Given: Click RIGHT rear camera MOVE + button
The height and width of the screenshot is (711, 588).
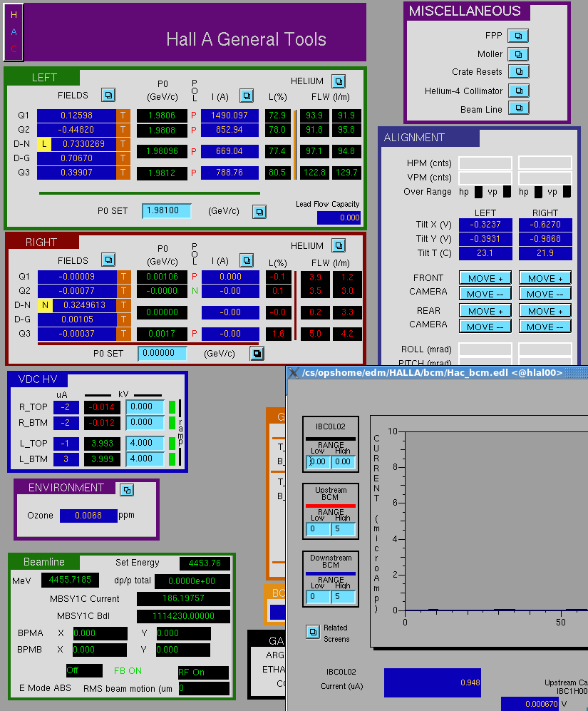Looking at the screenshot, I should (545, 311).
